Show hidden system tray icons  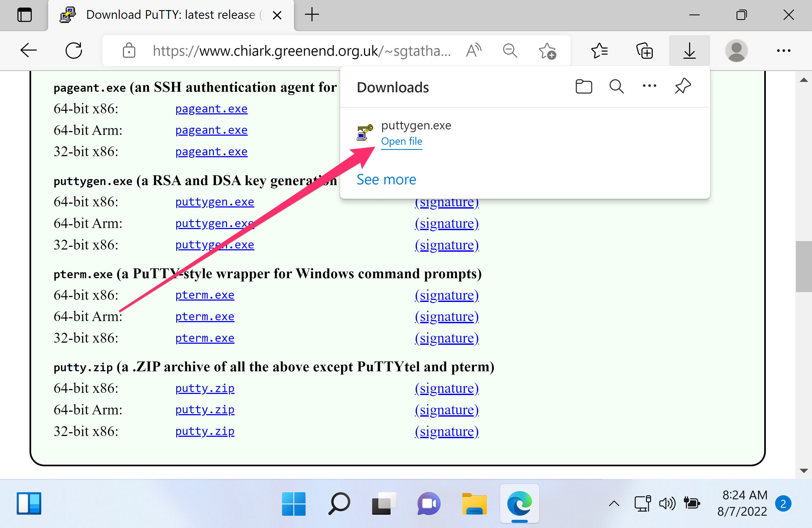[x=614, y=503]
